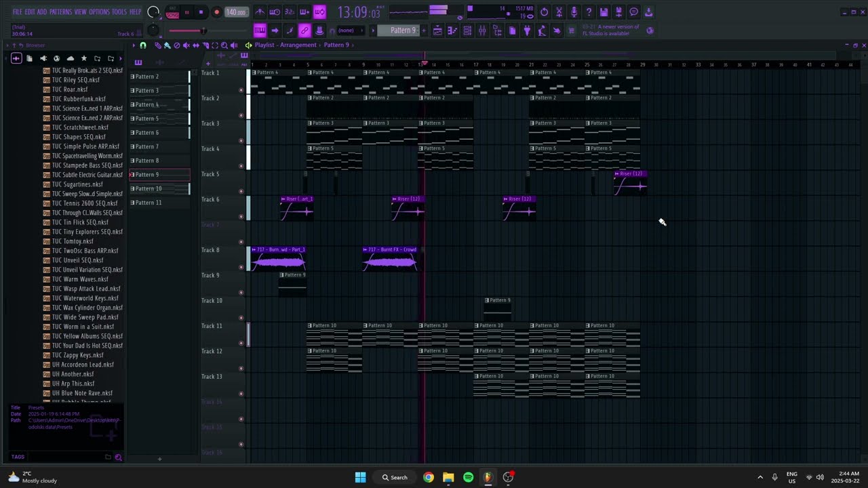The image size is (868, 488).
Task: Open the shopping cart content library icon
Action: point(571,30)
